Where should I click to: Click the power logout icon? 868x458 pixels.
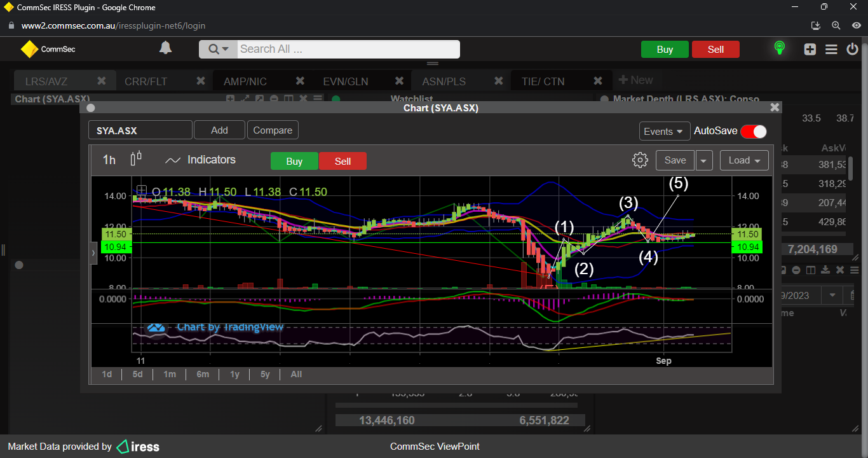tap(853, 49)
